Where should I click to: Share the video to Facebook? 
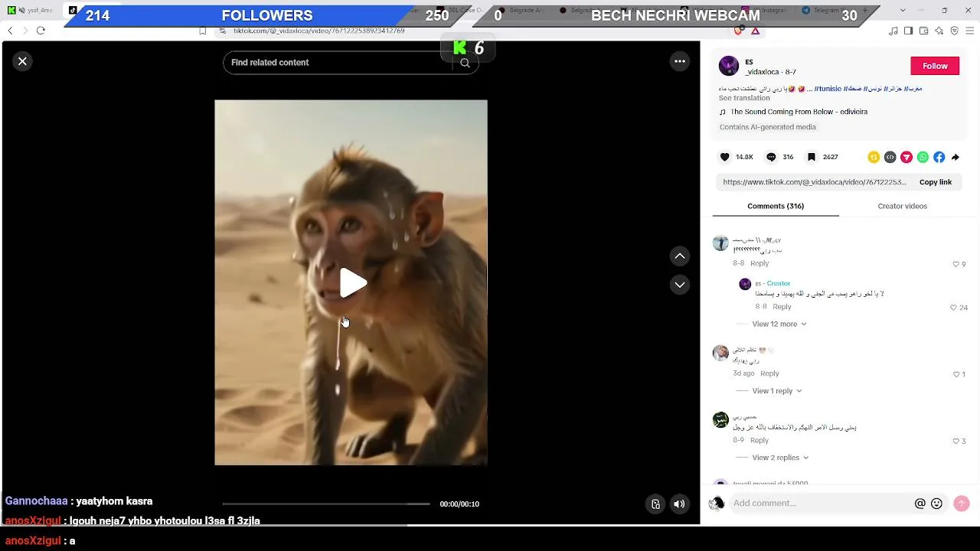pos(939,157)
